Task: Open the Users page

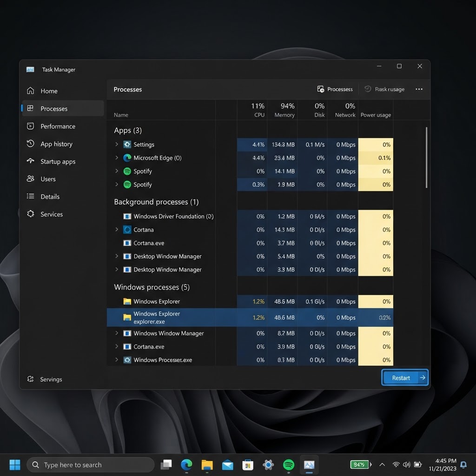Action: click(x=63, y=179)
